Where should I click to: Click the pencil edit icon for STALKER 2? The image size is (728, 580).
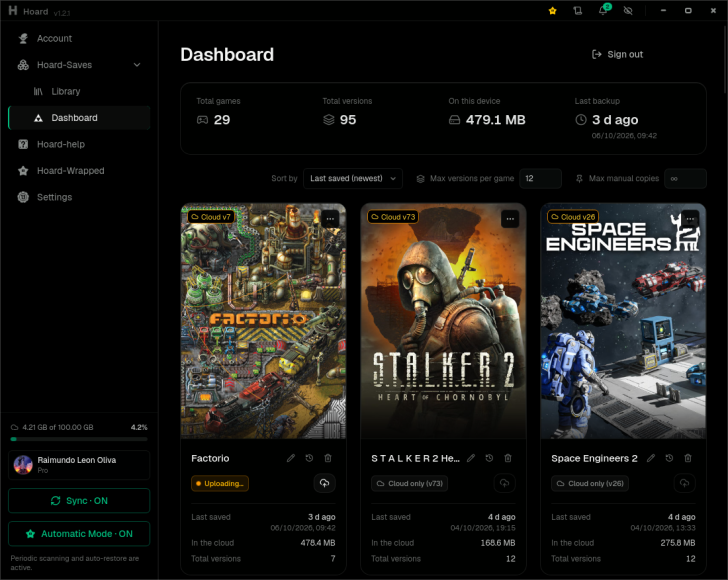(471, 458)
